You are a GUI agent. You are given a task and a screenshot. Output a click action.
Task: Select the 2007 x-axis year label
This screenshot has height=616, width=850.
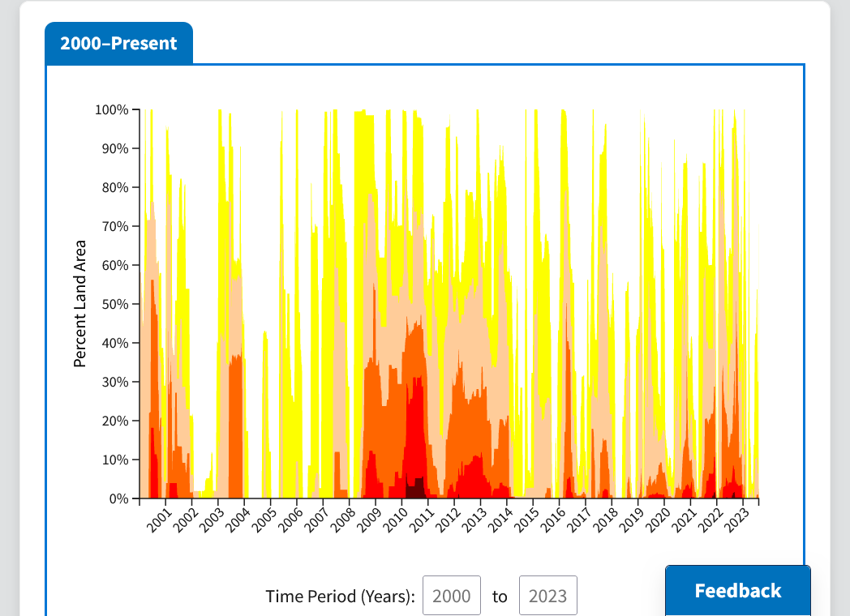coord(316,520)
